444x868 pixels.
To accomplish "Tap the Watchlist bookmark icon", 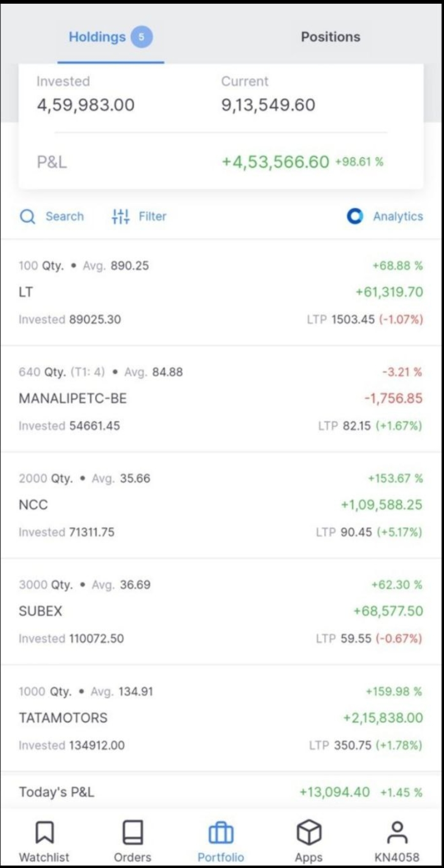I will pyautogui.click(x=44, y=832).
